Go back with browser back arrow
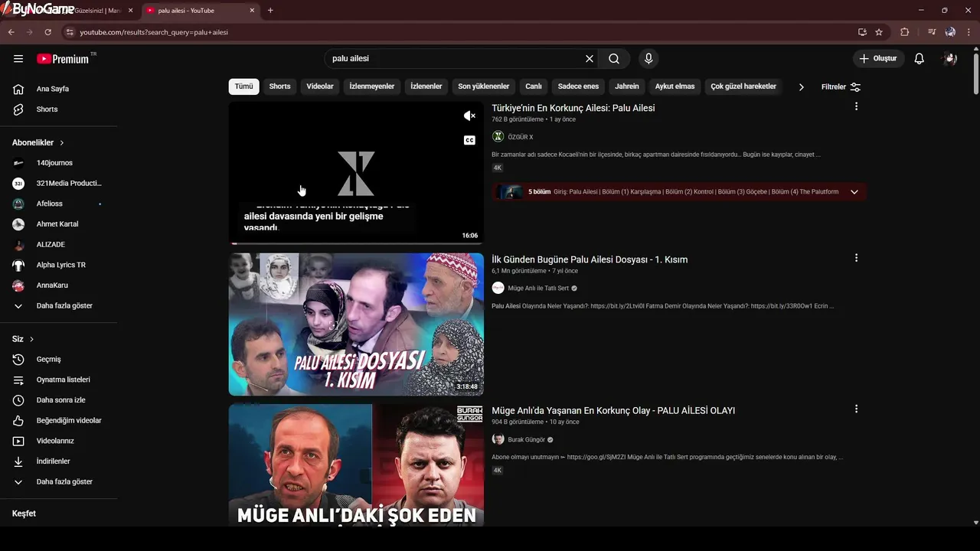 point(11,32)
